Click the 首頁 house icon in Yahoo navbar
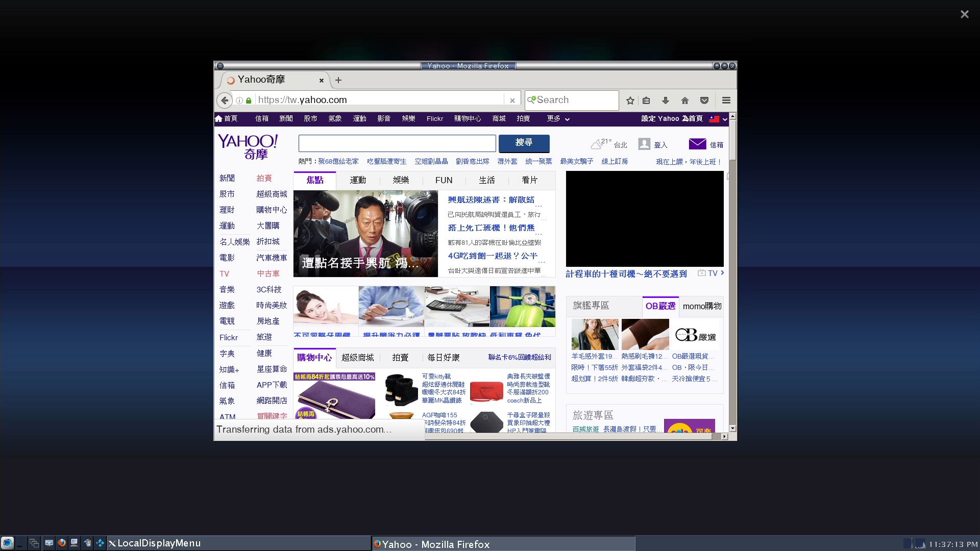980x551 pixels. tap(219, 118)
